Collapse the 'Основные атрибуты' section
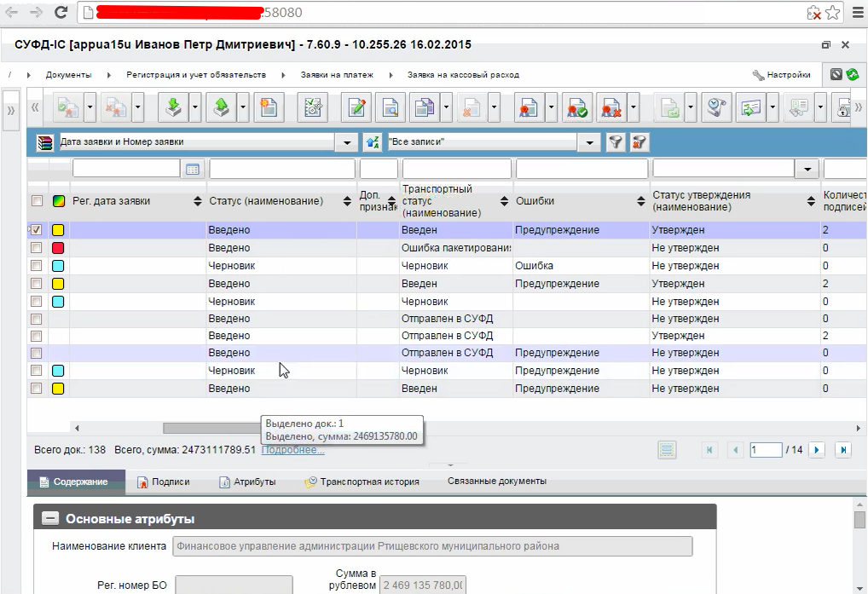Viewport: 868px width, 594px height. coord(50,519)
